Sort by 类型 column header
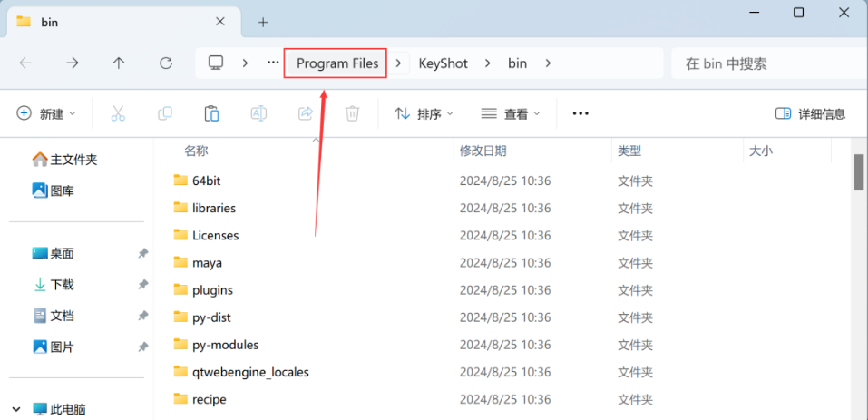The image size is (868, 420). click(x=629, y=151)
